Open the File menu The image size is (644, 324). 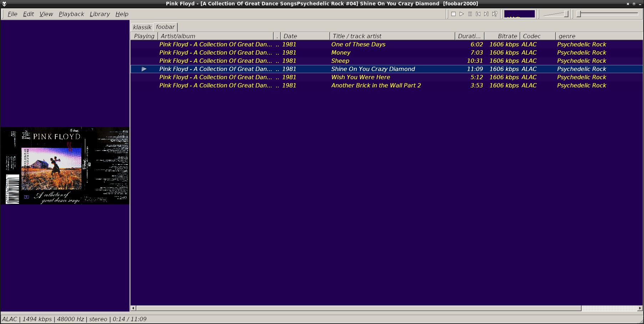[x=12, y=14]
